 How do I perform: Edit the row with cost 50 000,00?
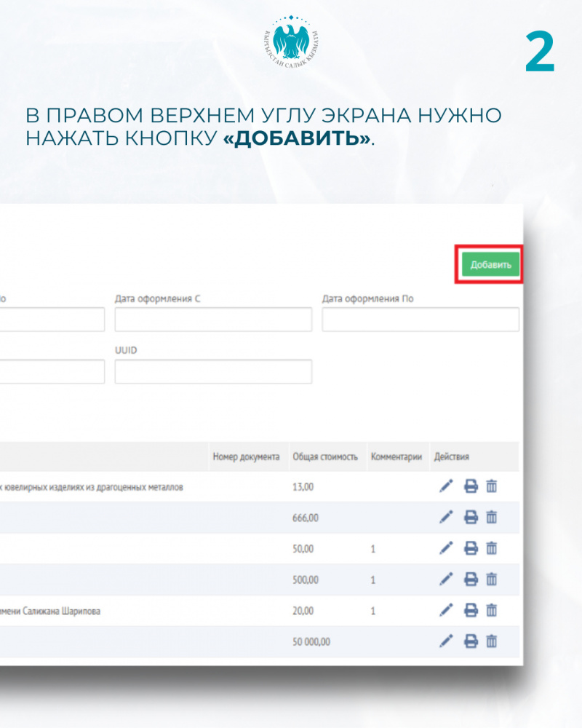click(x=446, y=641)
